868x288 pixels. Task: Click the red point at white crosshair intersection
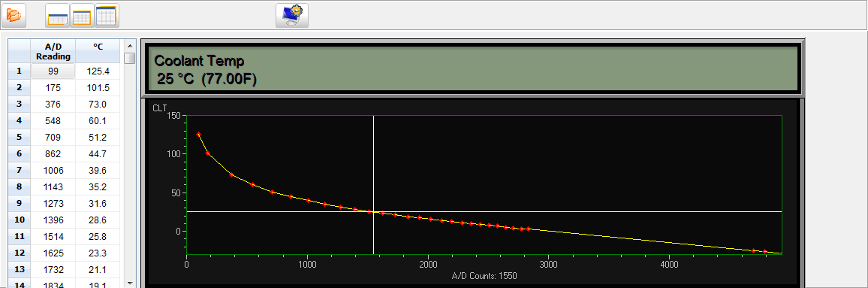tap(369, 211)
